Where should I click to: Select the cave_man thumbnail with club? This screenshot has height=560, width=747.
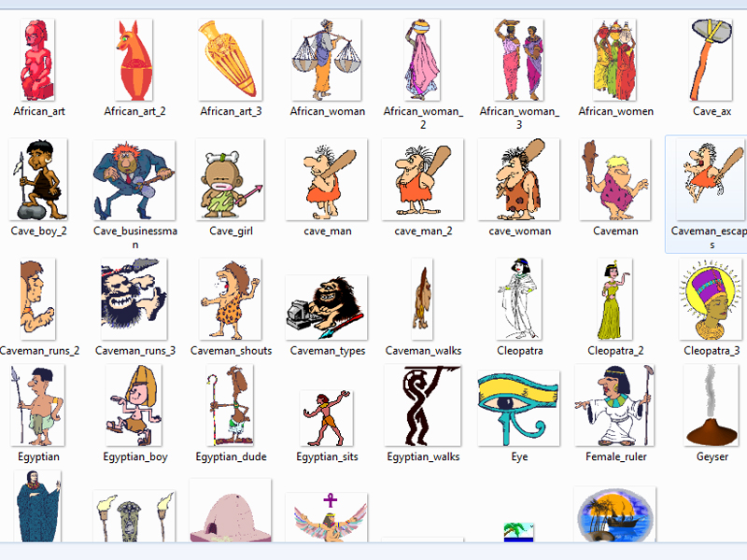327,179
